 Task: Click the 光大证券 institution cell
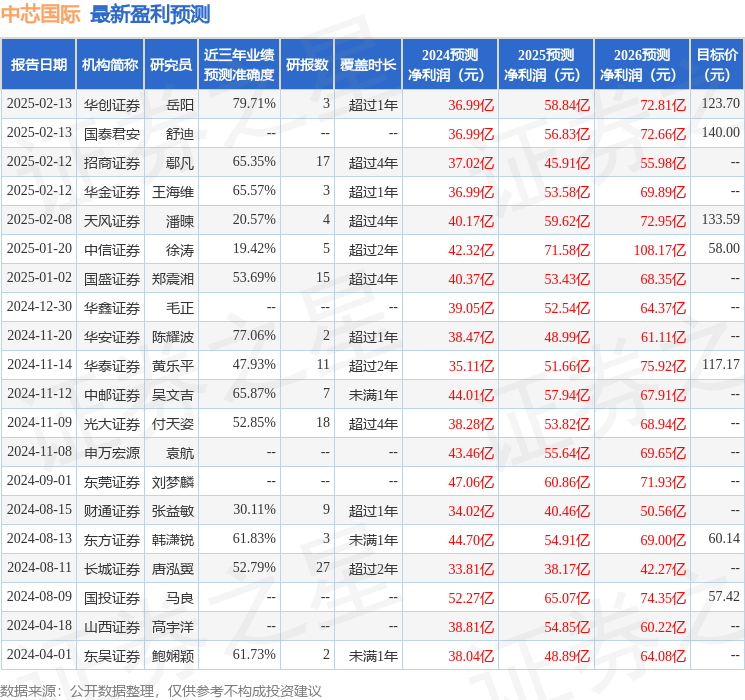click(x=112, y=424)
